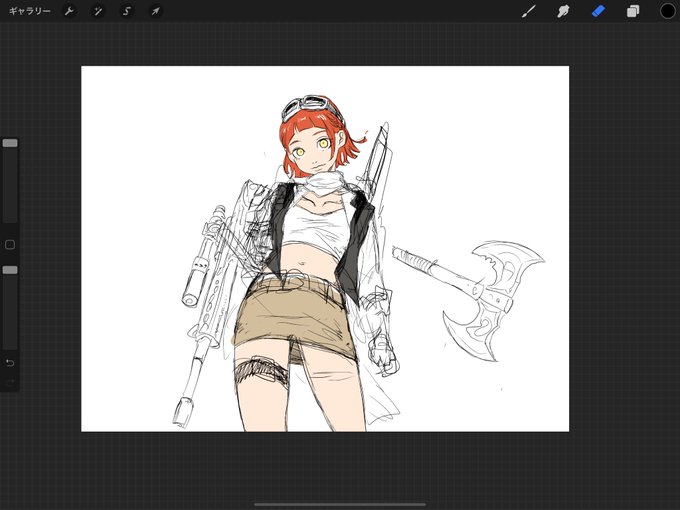Select the Smudge tool
Image resolution: width=680 pixels, height=510 pixels.
click(563, 11)
